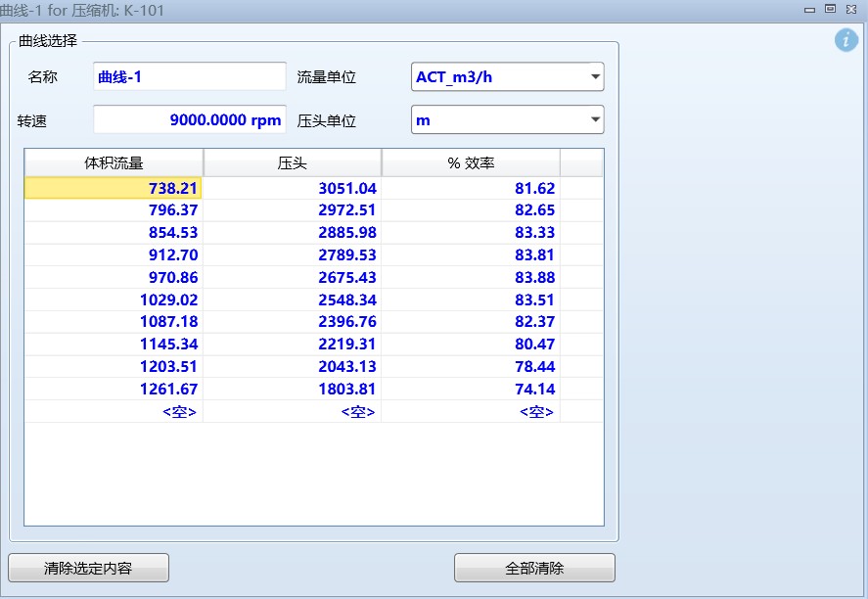This screenshot has height=599, width=868.
Task: Select the efficiency cell 74.14
Action: [471, 389]
